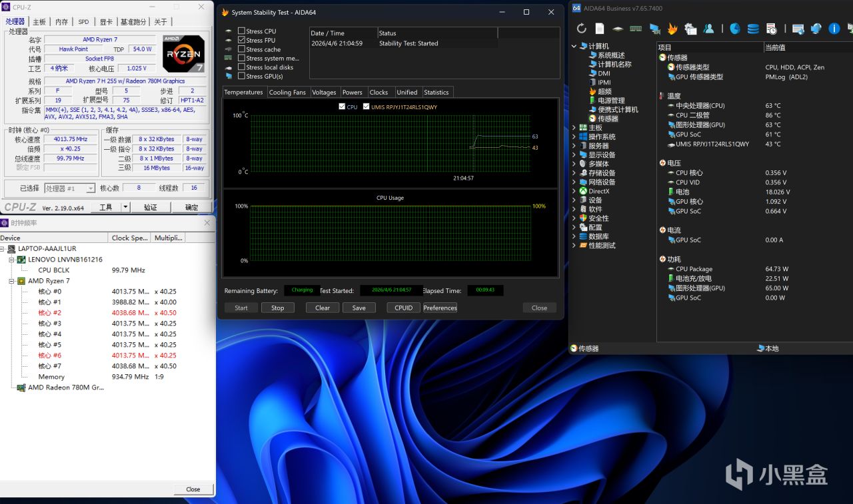
Task: Open the 工具 dropdown arrow in CPU-Z
Action: coord(125,207)
